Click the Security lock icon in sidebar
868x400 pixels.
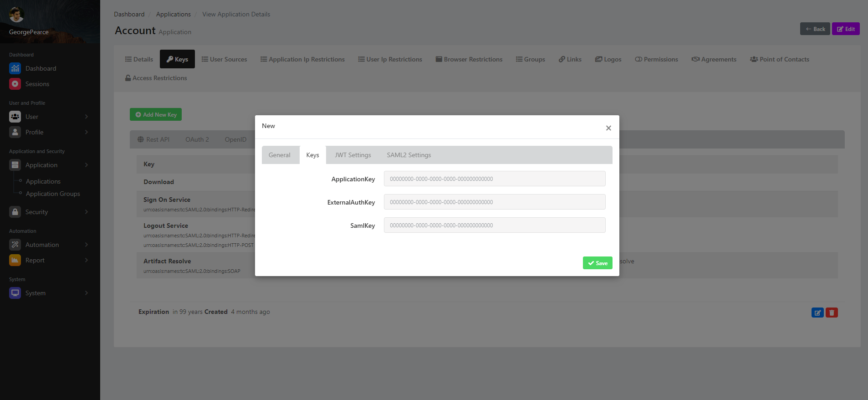pos(15,212)
